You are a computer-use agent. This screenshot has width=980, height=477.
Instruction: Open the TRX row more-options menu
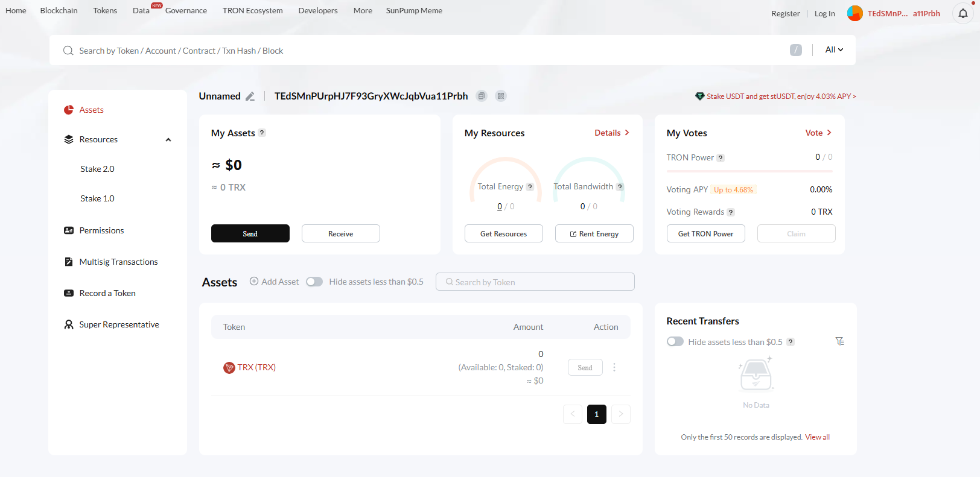pyautogui.click(x=614, y=367)
